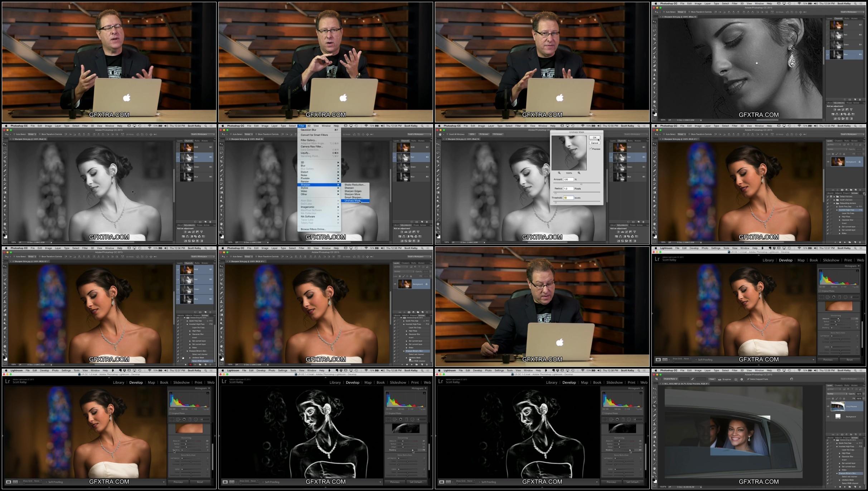Enable the Scroll All Windows checkbox
868x491 pixels.
pos(447,134)
